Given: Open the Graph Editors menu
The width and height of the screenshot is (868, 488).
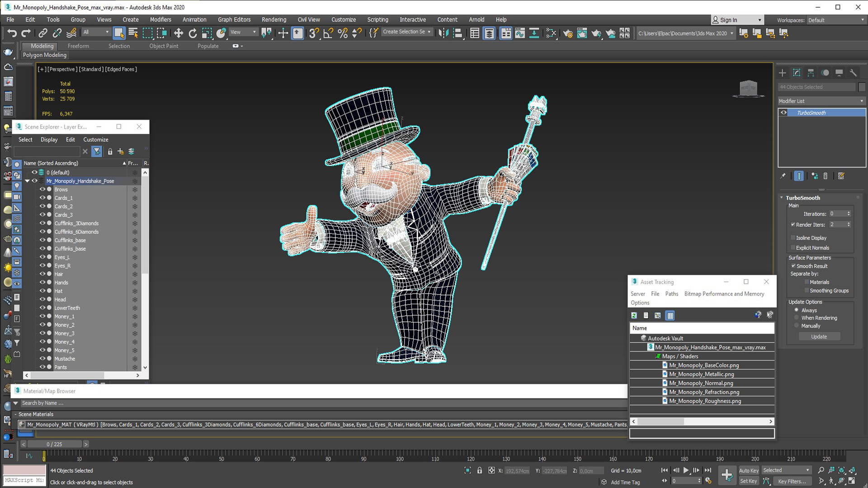Looking at the screenshot, I should (x=234, y=19).
